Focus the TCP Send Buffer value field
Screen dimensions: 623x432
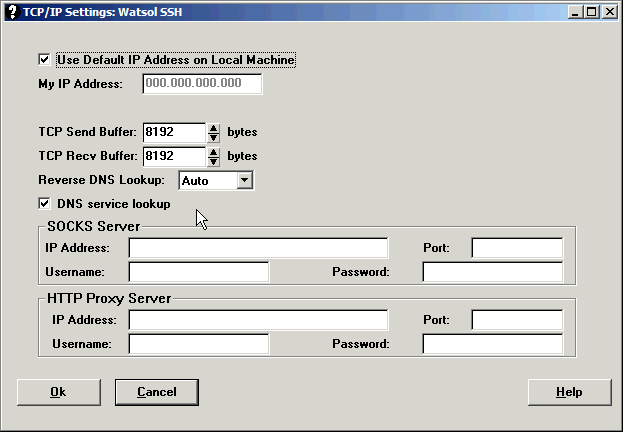point(173,132)
